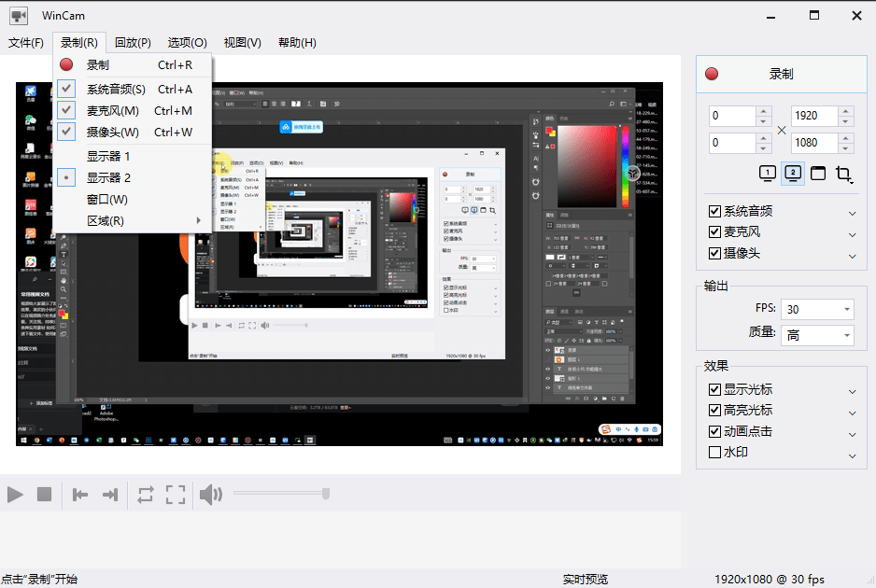876x588 pixels.
Task: Expand the 摄像头 settings chevron
Action: 852,252
